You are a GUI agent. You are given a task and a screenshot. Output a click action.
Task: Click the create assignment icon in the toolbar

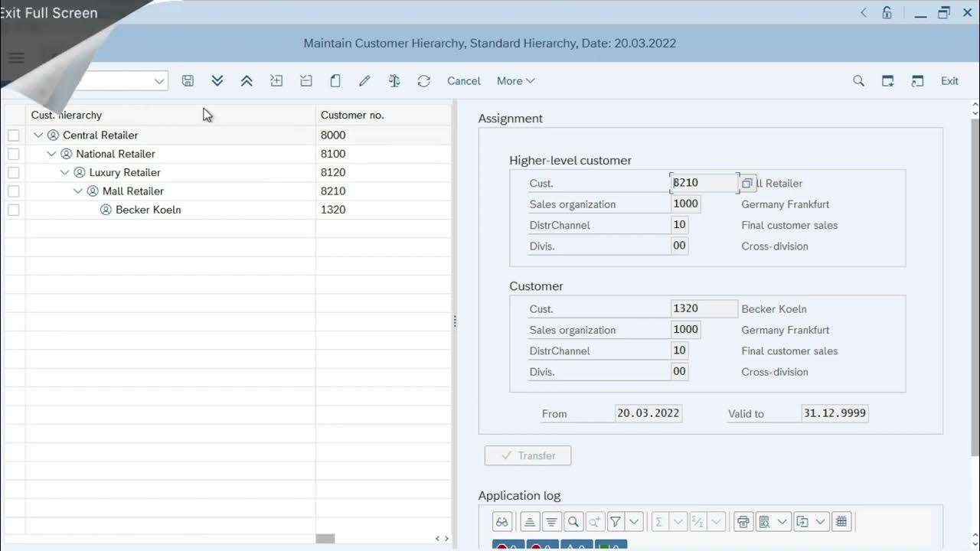point(276,81)
